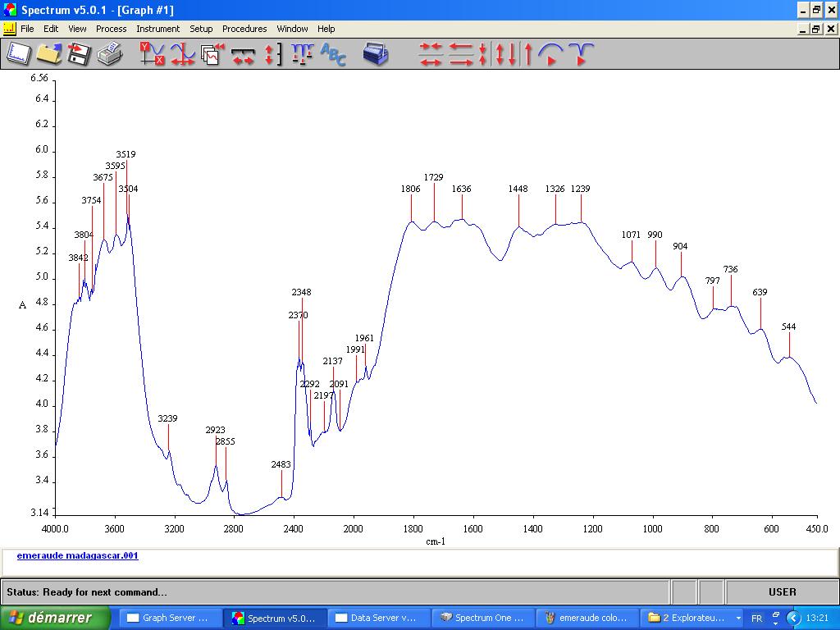Viewport: 840px width, 630px height.
Task: Switch to Data Server taskbar window
Action: click(x=379, y=618)
